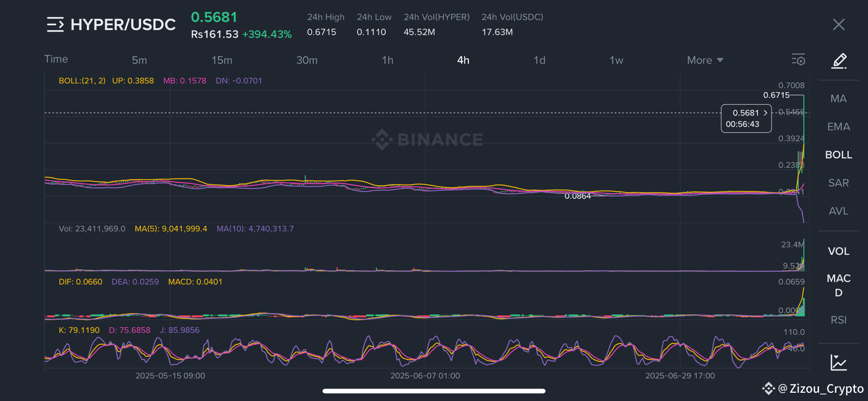Select the 1h timeframe

[387, 60]
